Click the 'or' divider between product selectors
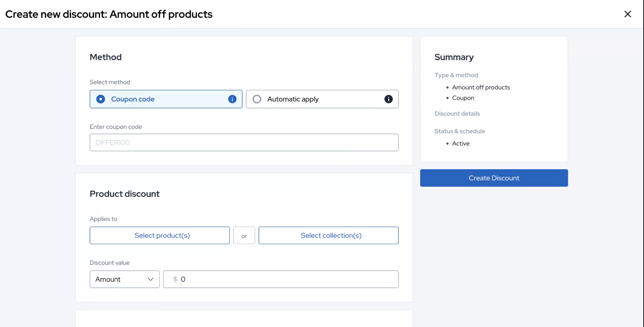Viewport: 644px width, 327px height. coord(244,236)
